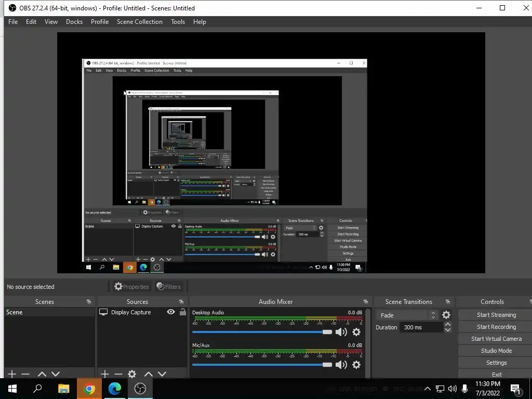
Task: Remove the selected scene with minus icon
Action: tap(25, 374)
